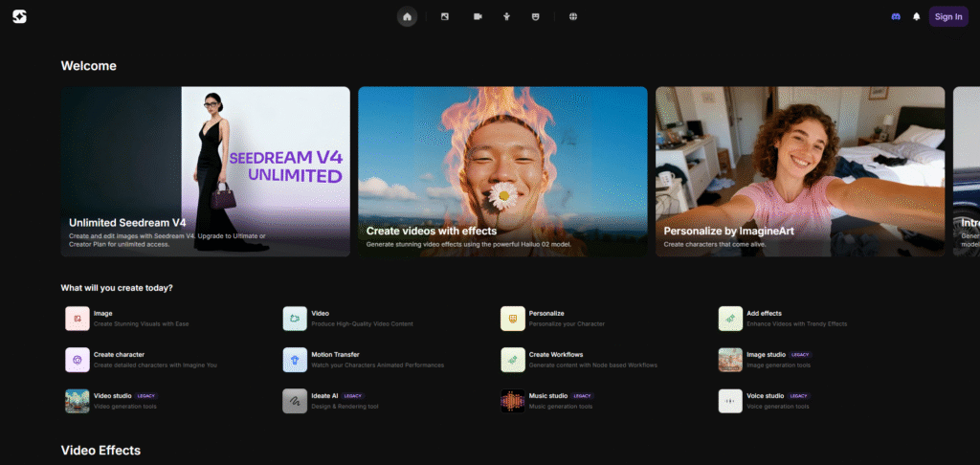Screen dimensions: 980x465
Task: Select the Personalize tile icon
Action: 513,318
